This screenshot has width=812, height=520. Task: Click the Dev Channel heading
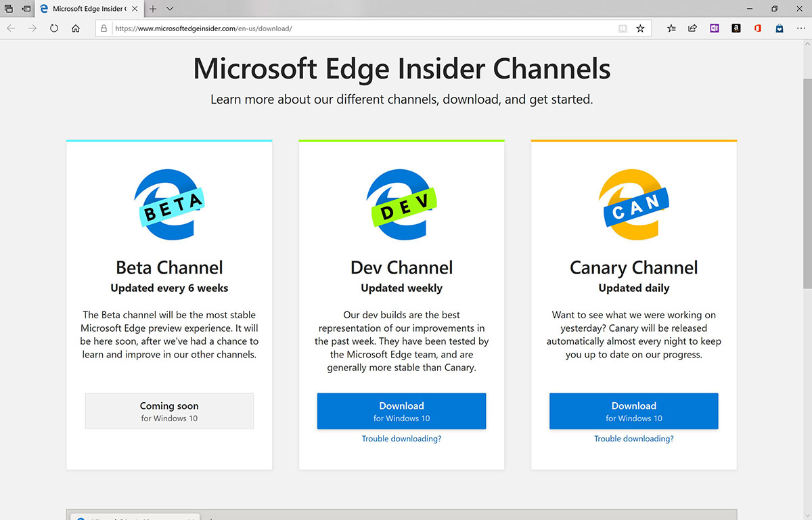click(x=401, y=267)
